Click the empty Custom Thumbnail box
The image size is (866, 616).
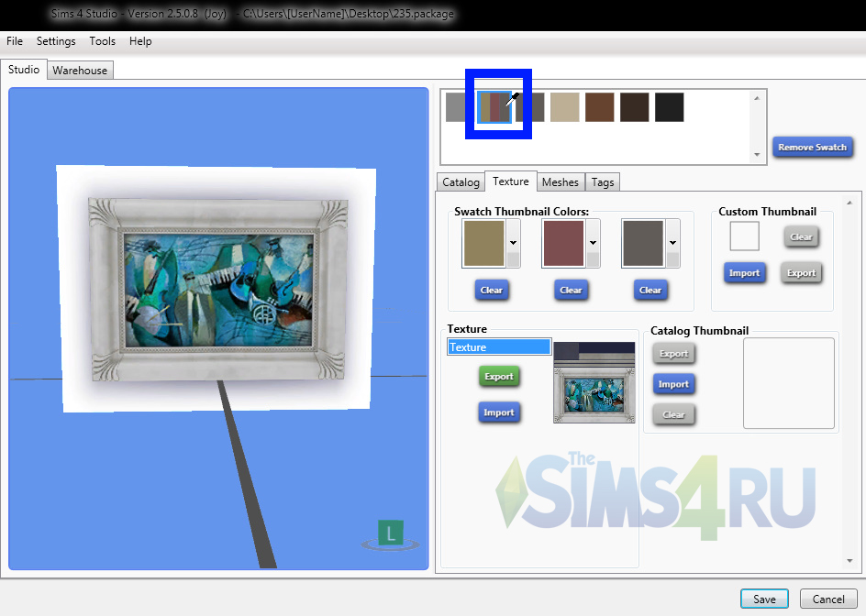tap(744, 236)
